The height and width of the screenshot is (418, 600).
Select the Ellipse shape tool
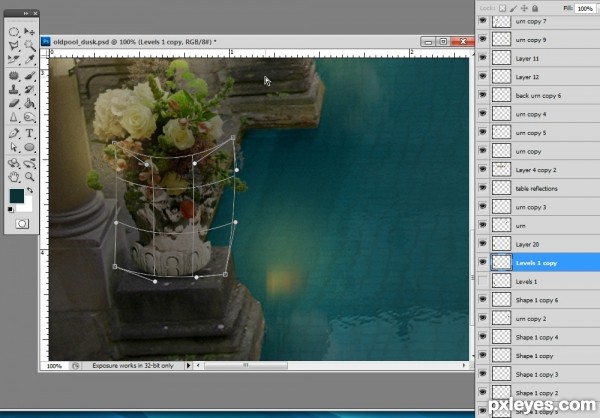click(x=29, y=147)
